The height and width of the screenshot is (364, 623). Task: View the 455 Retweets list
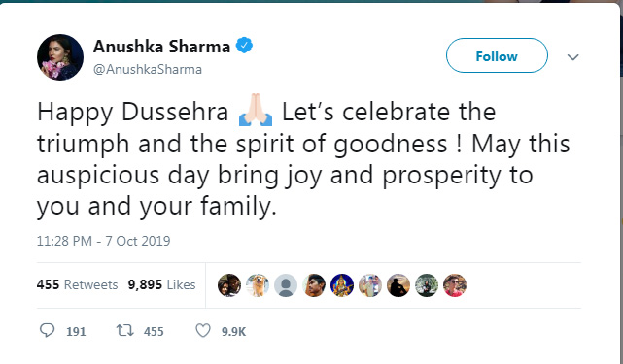click(77, 284)
